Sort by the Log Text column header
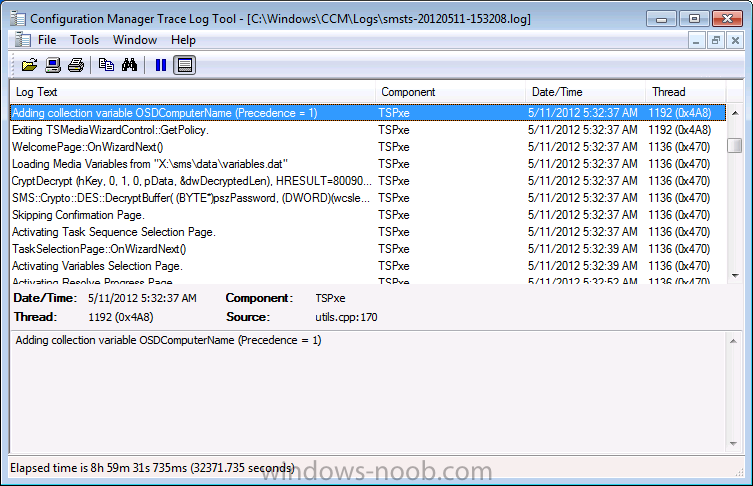This screenshot has height=486, width=753. (193, 92)
